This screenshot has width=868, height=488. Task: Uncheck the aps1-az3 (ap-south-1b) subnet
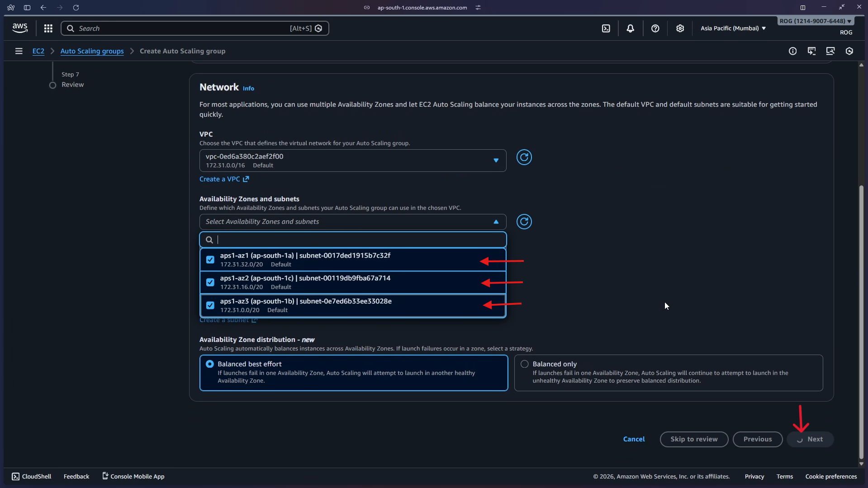coord(210,305)
